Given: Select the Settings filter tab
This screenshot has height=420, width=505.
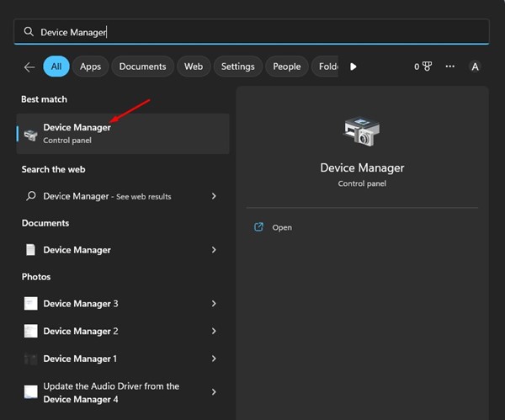Looking at the screenshot, I should [x=237, y=66].
